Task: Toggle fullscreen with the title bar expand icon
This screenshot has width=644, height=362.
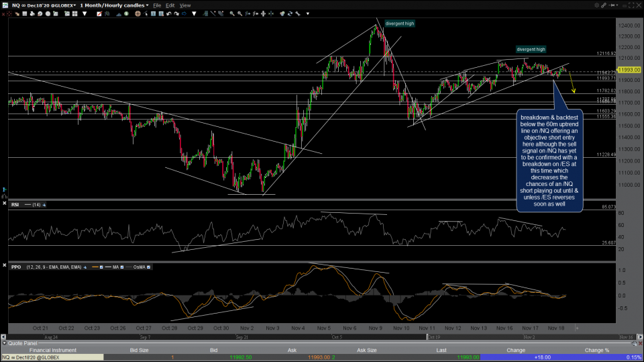Action: 632,5
